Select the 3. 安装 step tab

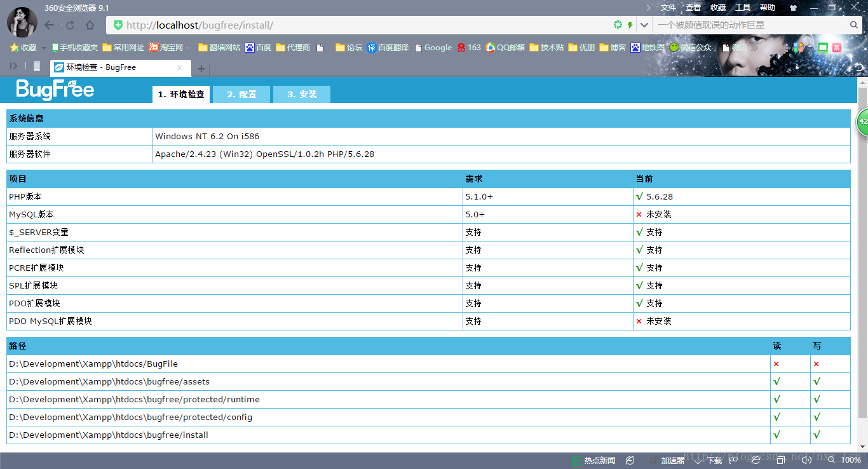point(302,94)
